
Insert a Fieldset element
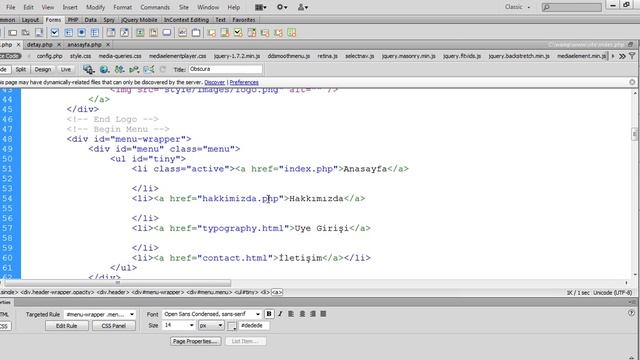[x=196, y=33]
